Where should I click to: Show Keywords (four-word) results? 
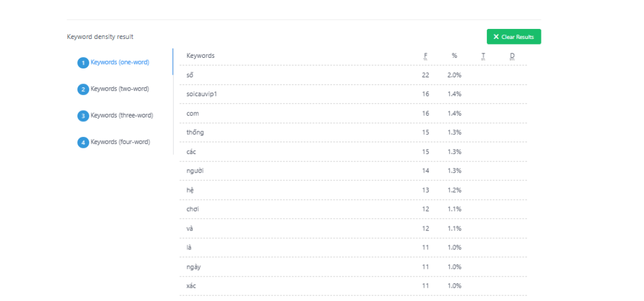[120, 141]
